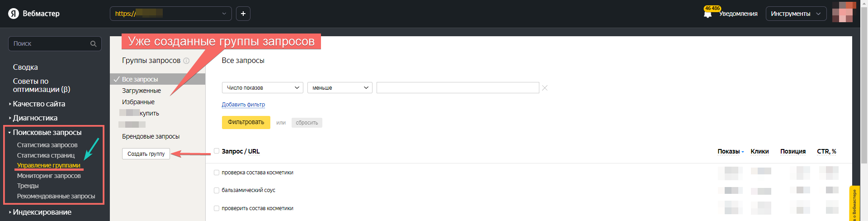Toggle select-all checkbox near Запрос / URL
The height and width of the screenshot is (221, 868).
(217, 151)
